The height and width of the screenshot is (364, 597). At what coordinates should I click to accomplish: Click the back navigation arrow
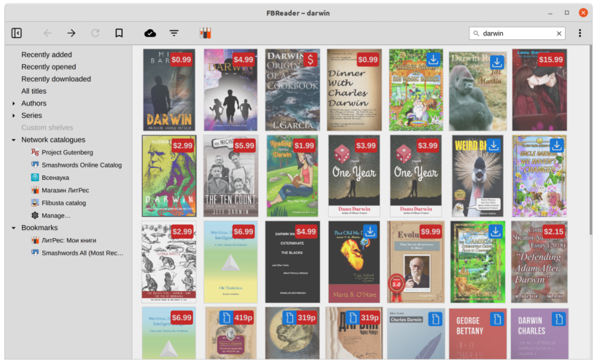(x=47, y=33)
